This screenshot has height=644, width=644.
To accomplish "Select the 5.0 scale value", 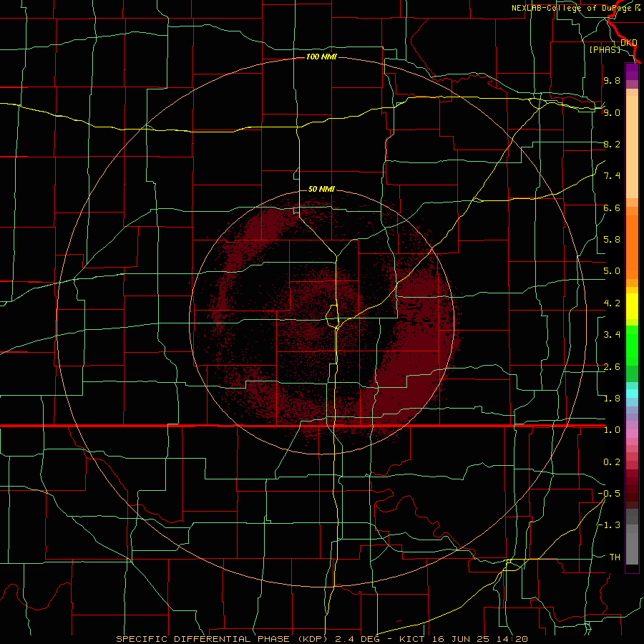I will [612, 271].
